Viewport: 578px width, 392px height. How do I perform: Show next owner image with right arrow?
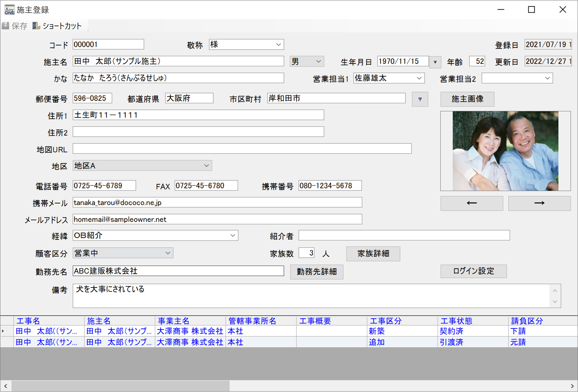tap(539, 203)
